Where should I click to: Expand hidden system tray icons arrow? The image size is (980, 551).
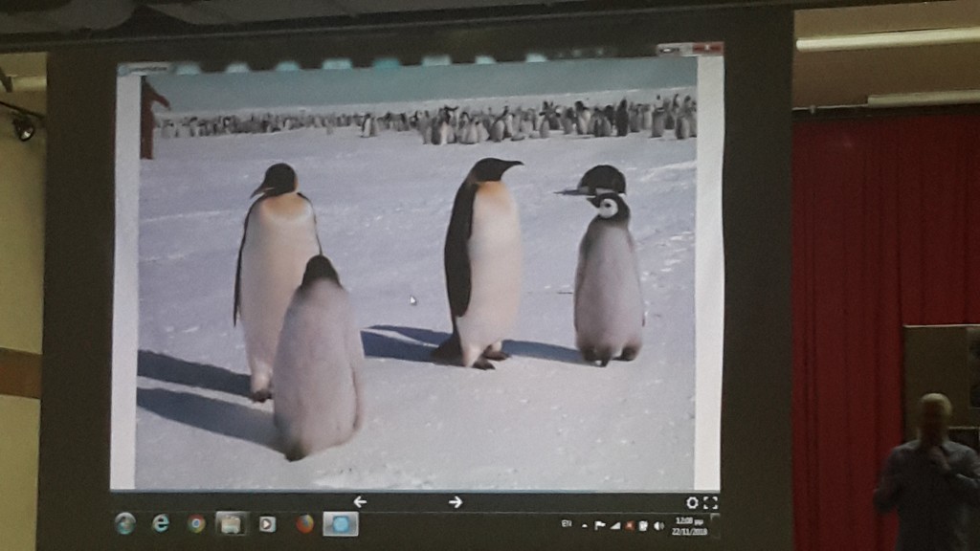coord(584,525)
